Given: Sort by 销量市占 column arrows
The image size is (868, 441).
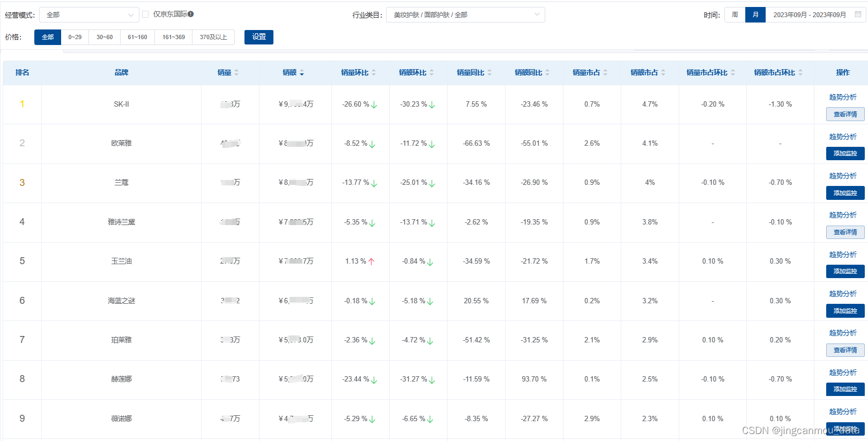Looking at the screenshot, I should pyautogui.click(x=605, y=72).
